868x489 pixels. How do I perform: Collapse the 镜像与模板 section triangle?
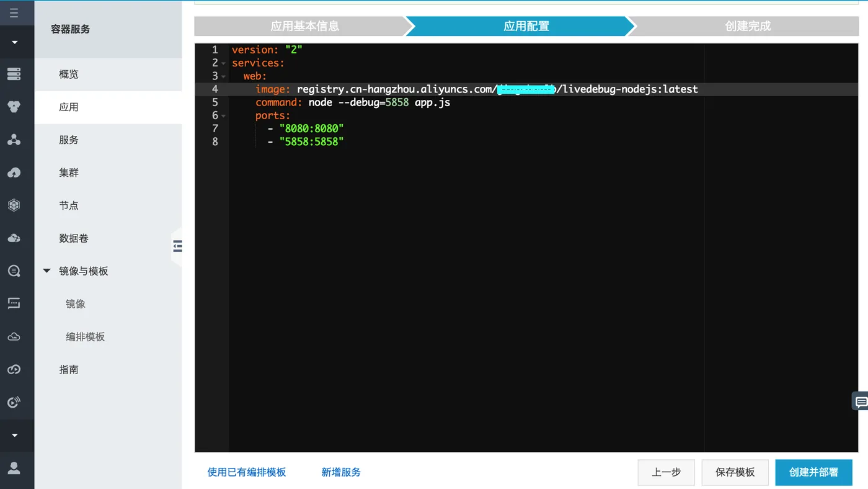[x=46, y=270]
